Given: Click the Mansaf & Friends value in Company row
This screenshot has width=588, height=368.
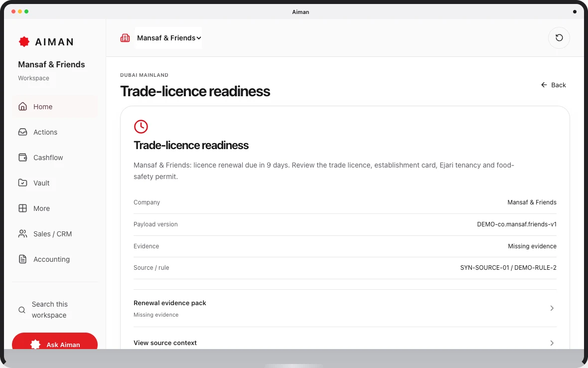Looking at the screenshot, I should coord(532,202).
